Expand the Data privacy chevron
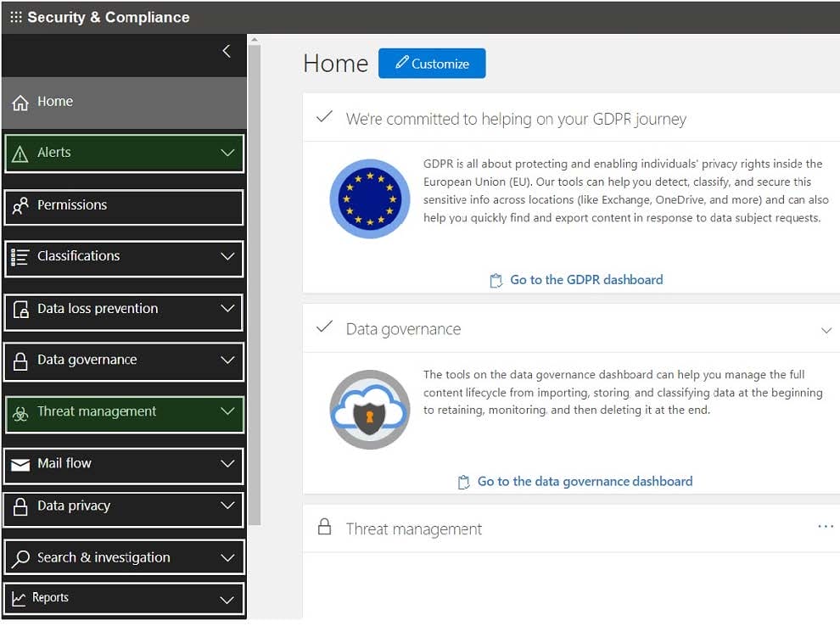The height and width of the screenshot is (626, 840). tap(227, 506)
